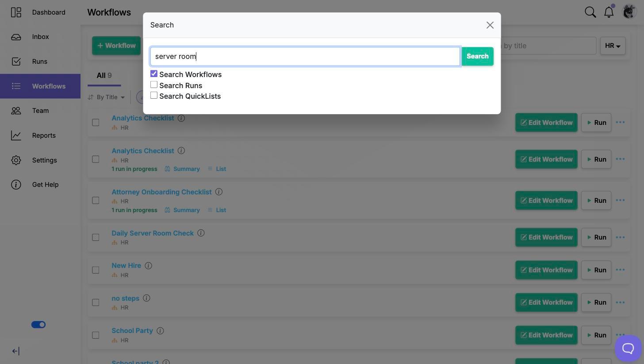Open the Dashboard icon in sidebar
This screenshot has height=364, width=644.
coord(16,12)
